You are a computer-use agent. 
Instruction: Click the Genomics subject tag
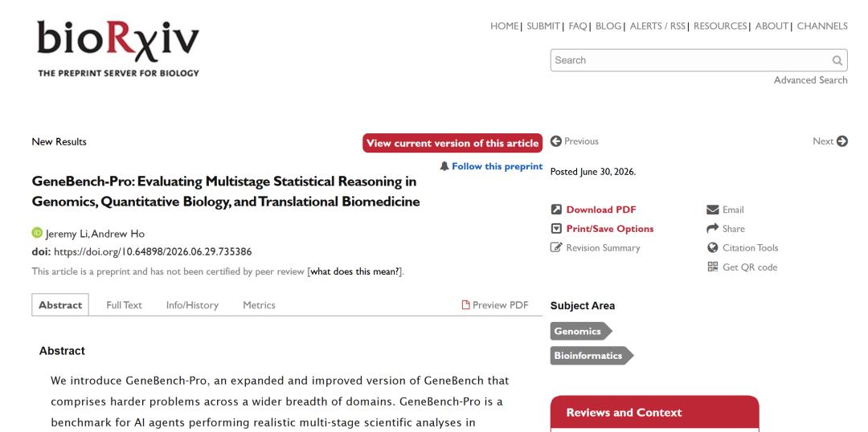(580, 332)
